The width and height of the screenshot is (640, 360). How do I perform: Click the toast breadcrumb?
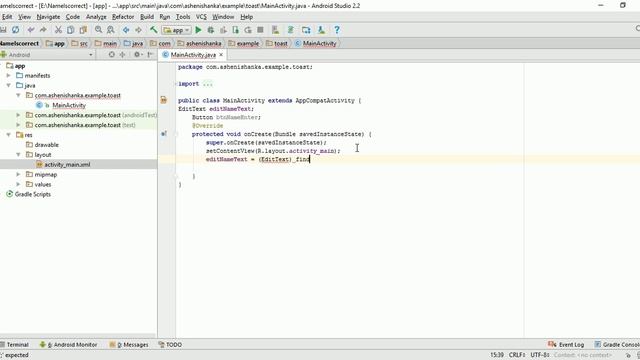[x=277, y=43]
